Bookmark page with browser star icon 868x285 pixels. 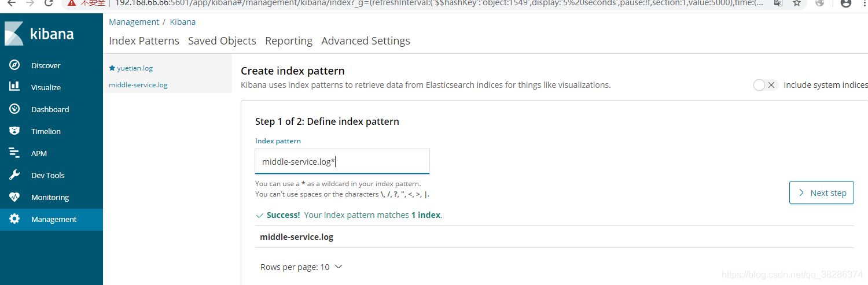coord(797,3)
